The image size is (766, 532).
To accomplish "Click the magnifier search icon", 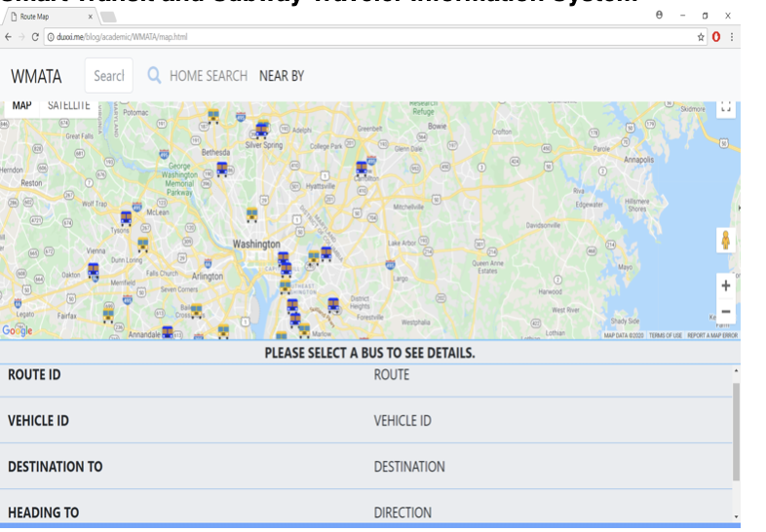I will click(x=154, y=76).
